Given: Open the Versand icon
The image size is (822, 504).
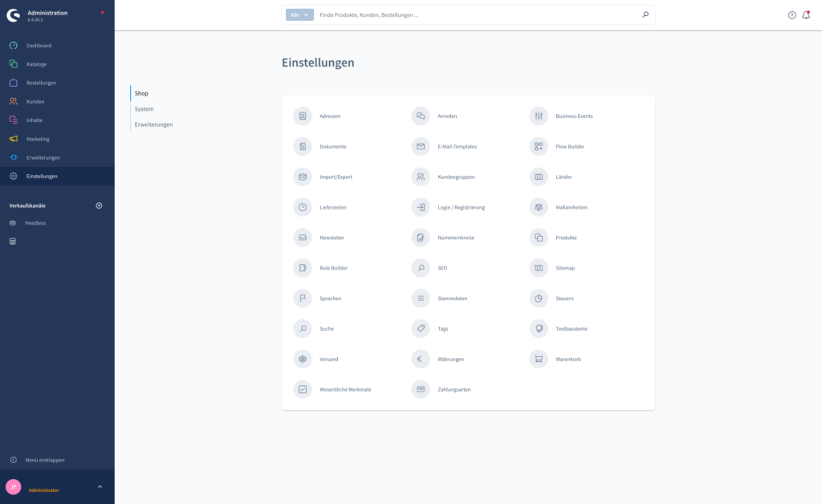Looking at the screenshot, I should pyautogui.click(x=303, y=359).
